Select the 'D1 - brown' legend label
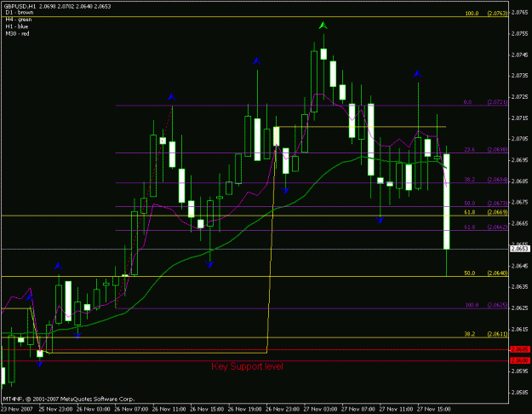532x414 pixels. point(20,13)
